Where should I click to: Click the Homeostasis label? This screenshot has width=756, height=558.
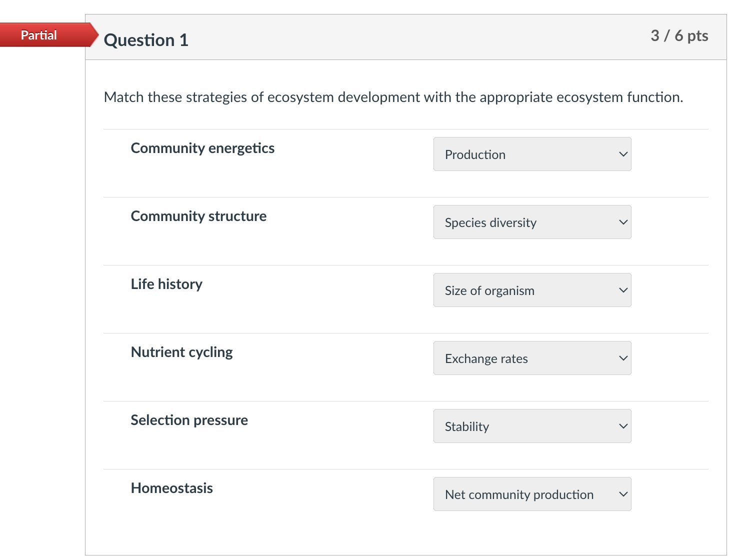(x=171, y=488)
